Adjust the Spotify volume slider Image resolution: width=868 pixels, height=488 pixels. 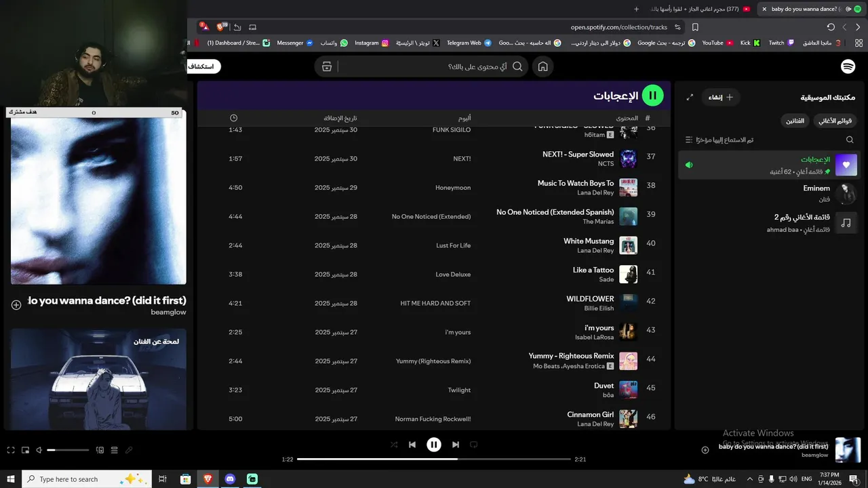point(68,450)
